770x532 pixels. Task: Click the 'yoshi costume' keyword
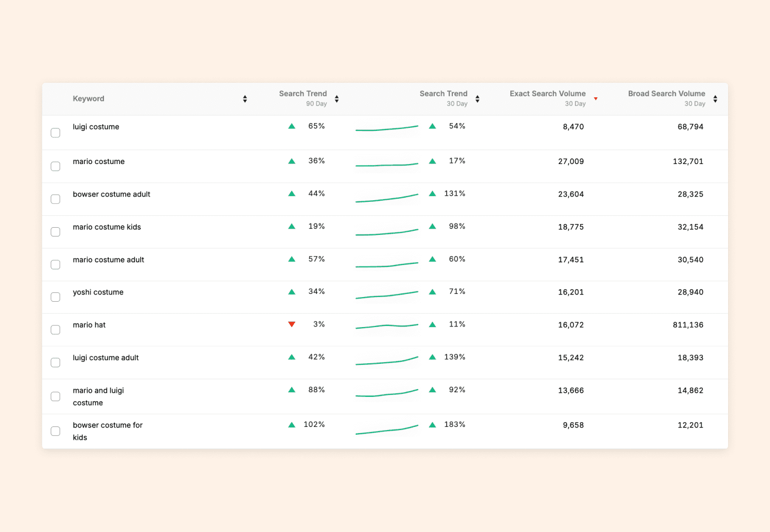coord(98,292)
